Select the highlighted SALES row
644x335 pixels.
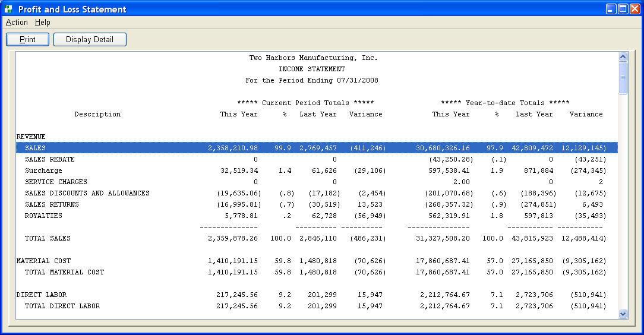pos(317,148)
